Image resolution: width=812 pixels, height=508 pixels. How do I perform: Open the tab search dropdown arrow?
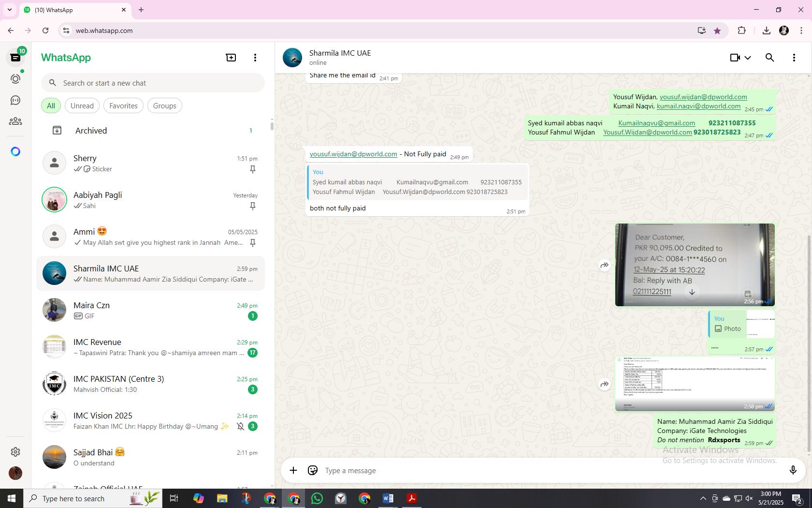[x=9, y=10]
